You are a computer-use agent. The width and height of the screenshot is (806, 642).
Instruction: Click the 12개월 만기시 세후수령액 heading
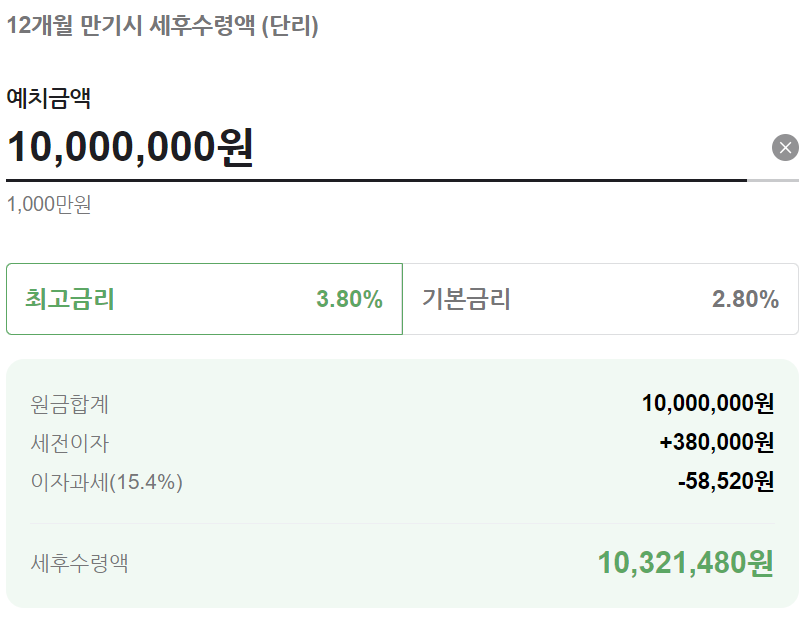162,25
